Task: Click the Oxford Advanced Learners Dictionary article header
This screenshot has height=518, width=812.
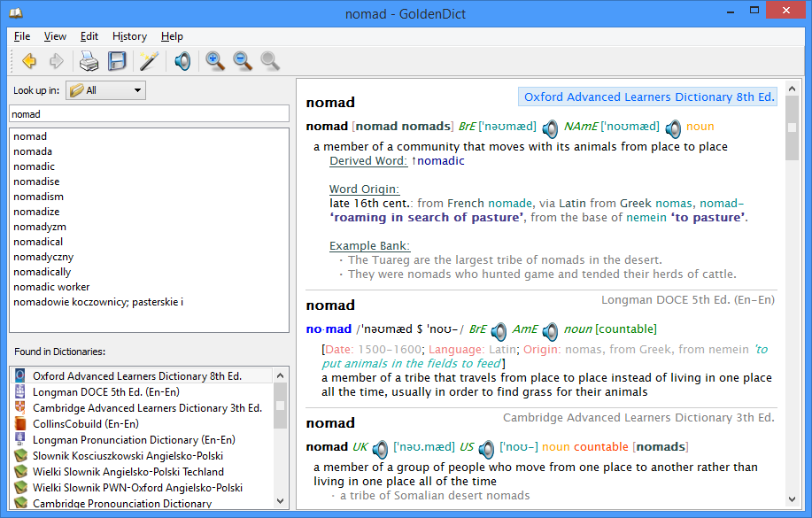Action: [648, 97]
